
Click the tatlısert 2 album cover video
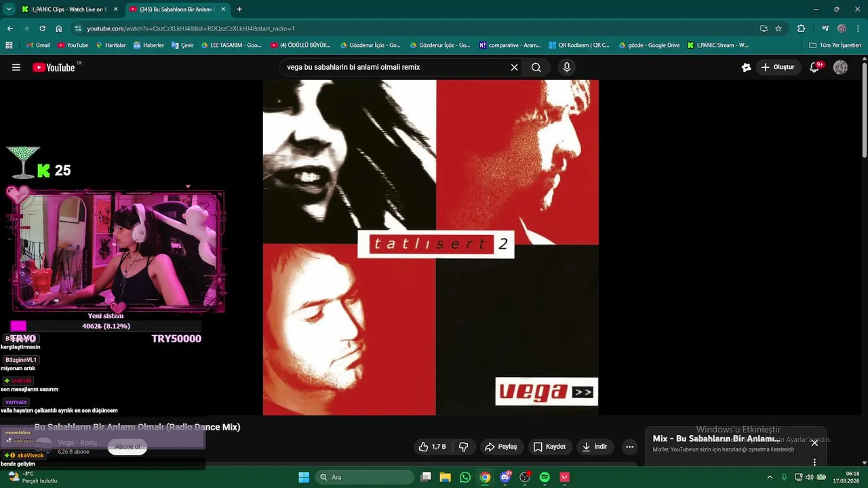[431, 247]
